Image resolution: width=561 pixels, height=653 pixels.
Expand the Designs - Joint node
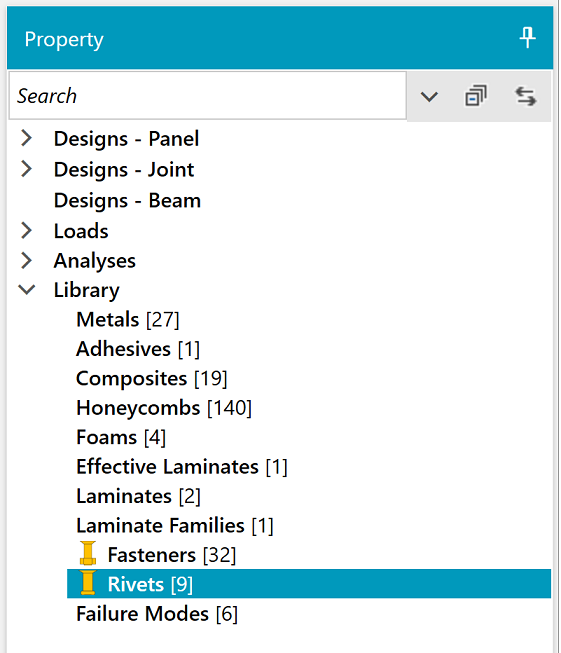click(x=26, y=169)
